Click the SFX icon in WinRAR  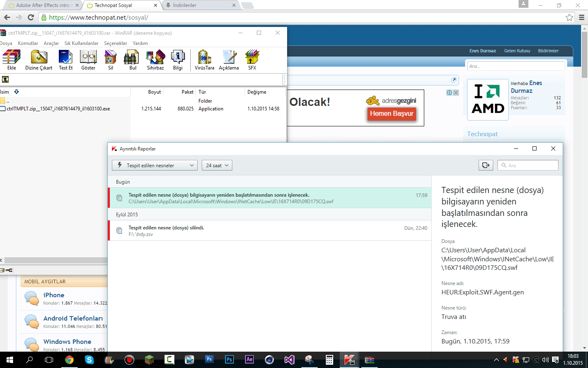(x=252, y=60)
